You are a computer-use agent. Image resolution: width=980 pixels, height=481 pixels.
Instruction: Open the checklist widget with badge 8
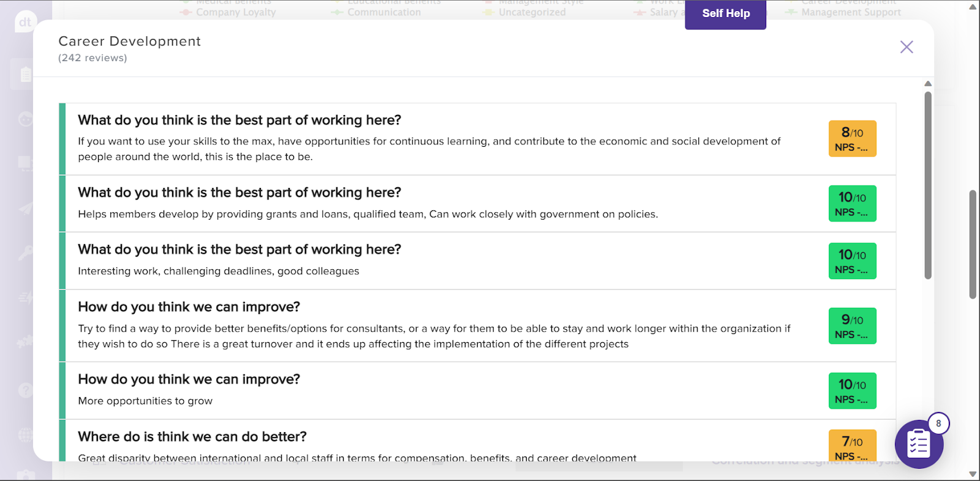(x=919, y=444)
